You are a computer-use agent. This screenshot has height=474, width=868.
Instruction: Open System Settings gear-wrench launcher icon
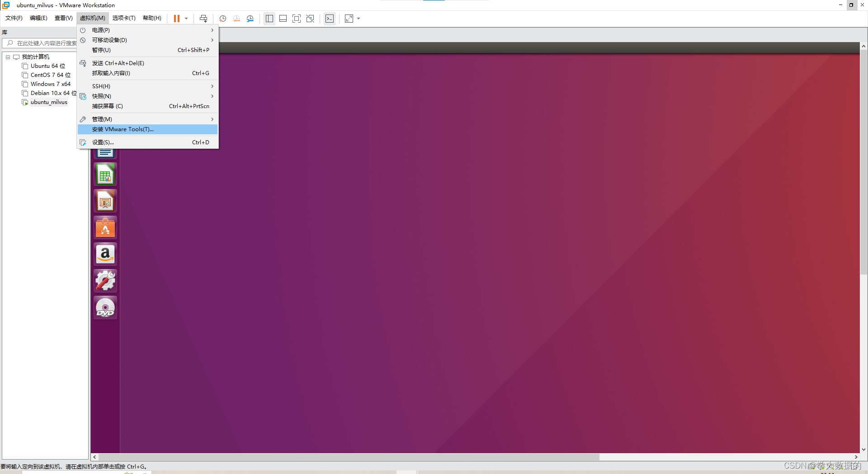click(x=105, y=281)
